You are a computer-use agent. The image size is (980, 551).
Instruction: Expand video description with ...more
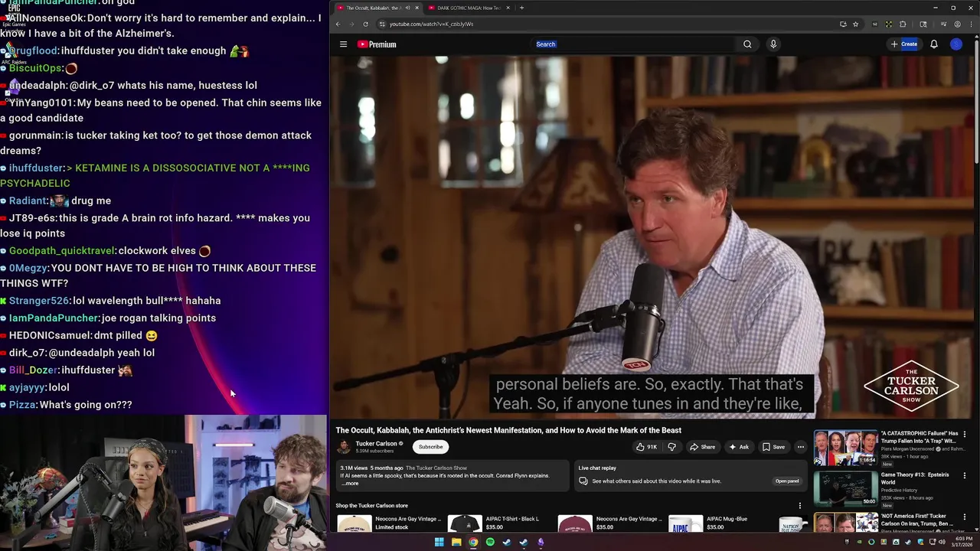tap(350, 484)
